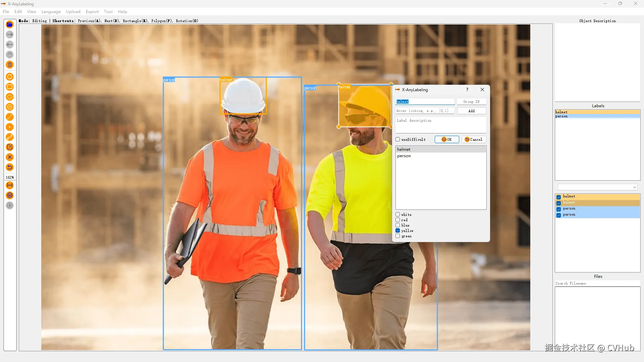Select the polygon drawing tool
The height and width of the screenshot is (362, 644).
click(x=10, y=77)
